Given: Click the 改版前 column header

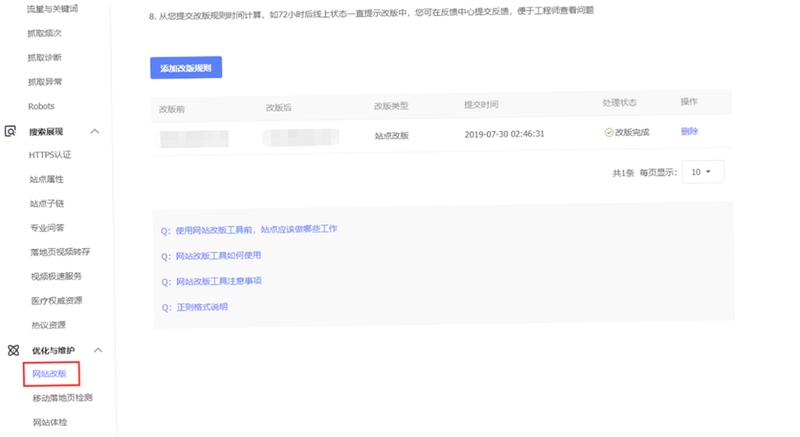Looking at the screenshot, I should [x=172, y=109].
